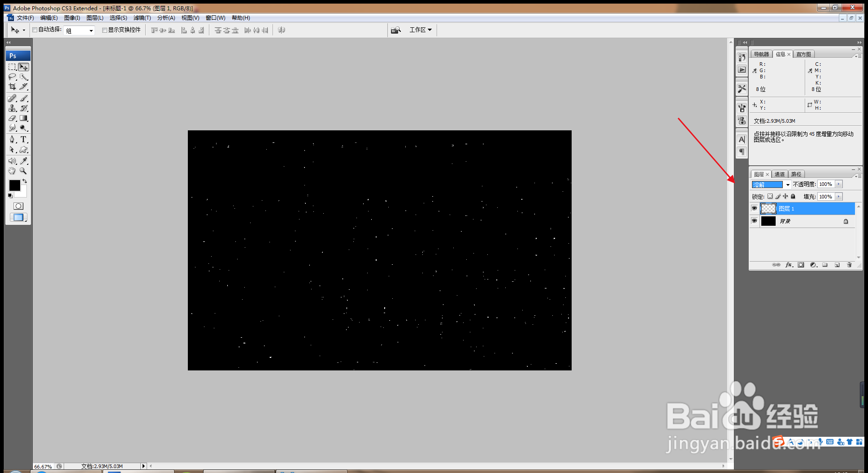
Task: Select the History Brush tool
Action: point(24,108)
